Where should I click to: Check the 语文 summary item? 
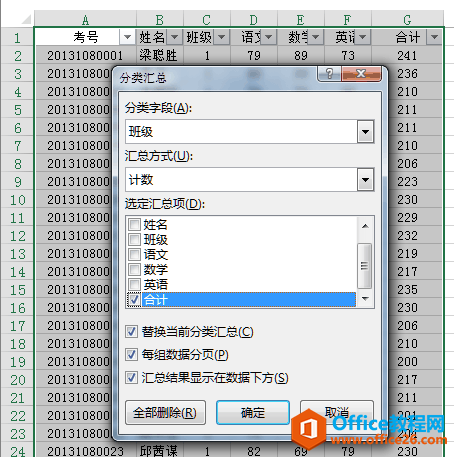pos(134,255)
